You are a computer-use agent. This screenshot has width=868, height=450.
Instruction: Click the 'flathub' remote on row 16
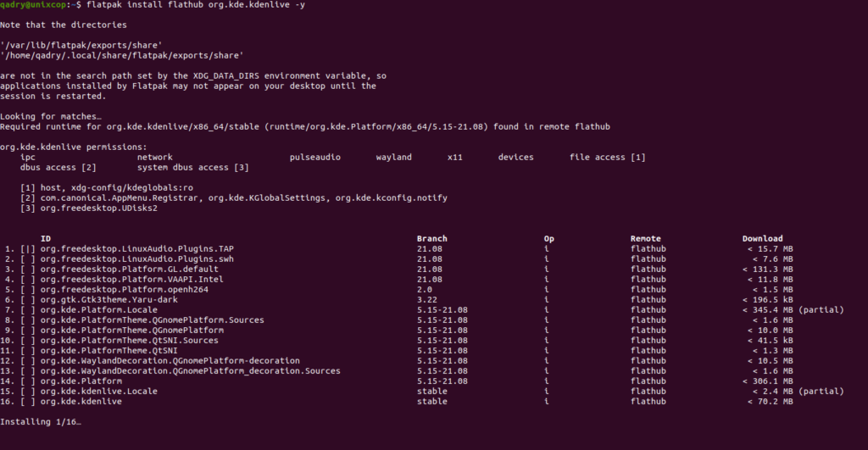coord(648,402)
